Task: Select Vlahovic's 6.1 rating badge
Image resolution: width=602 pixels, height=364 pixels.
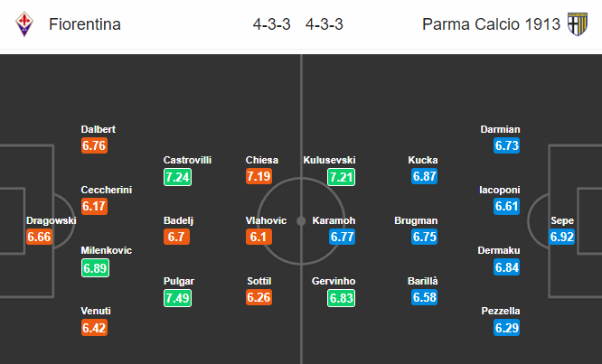Action: pos(259,237)
